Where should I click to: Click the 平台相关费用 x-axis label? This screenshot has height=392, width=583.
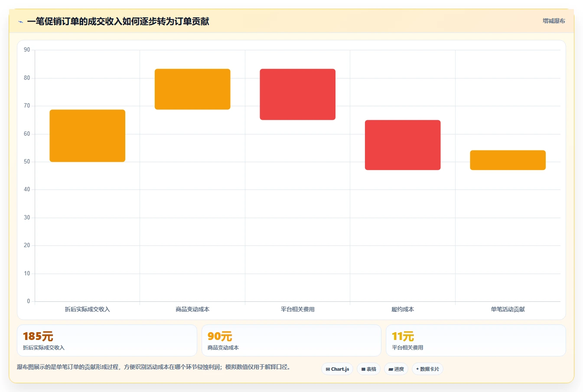pos(298,309)
